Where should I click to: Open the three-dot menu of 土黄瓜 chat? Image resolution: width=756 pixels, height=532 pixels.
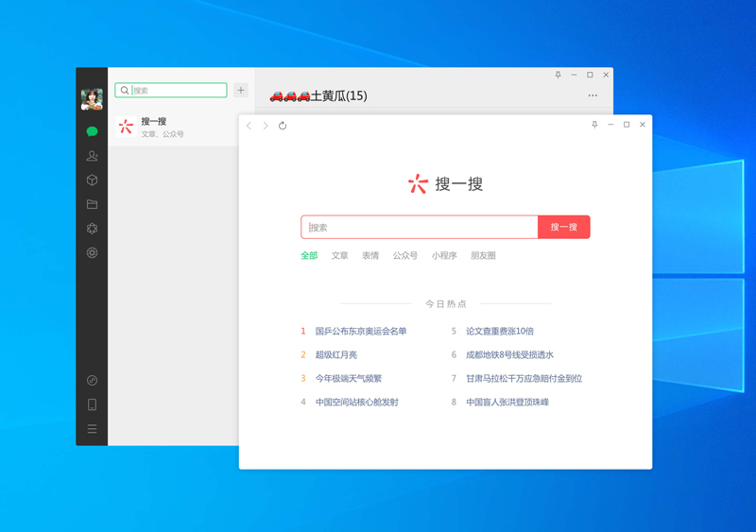pos(593,95)
